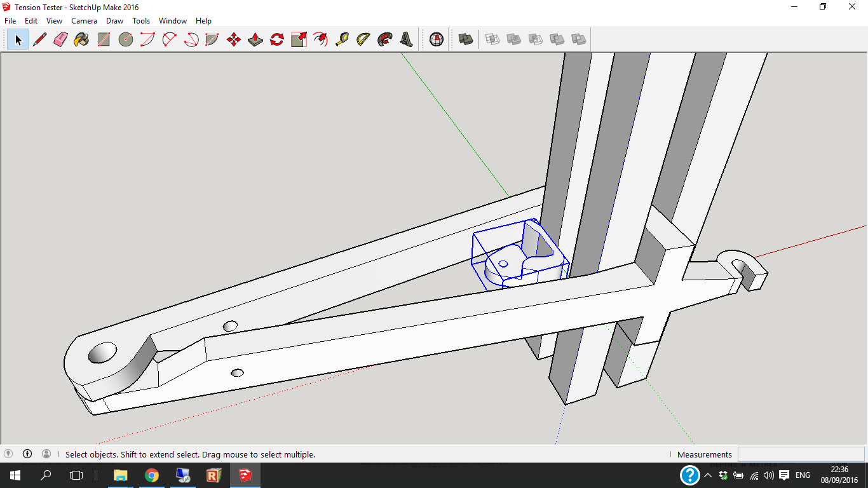The image size is (868, 488).
Task: Select the Rotate tool
Action: click(277, 39)
